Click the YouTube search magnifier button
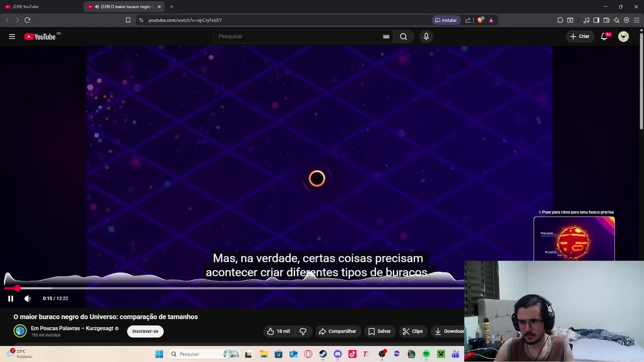Viewport: 644px width, 362px height. coord(404,36)
